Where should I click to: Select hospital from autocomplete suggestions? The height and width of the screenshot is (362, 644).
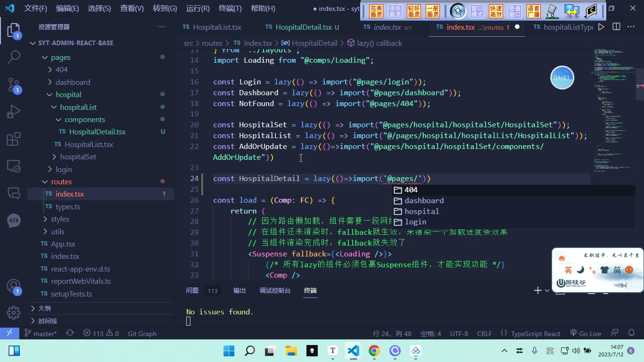tap(514, 211)
